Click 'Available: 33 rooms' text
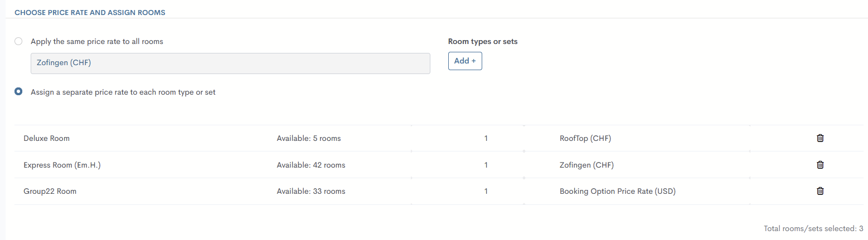 (311, 192)
